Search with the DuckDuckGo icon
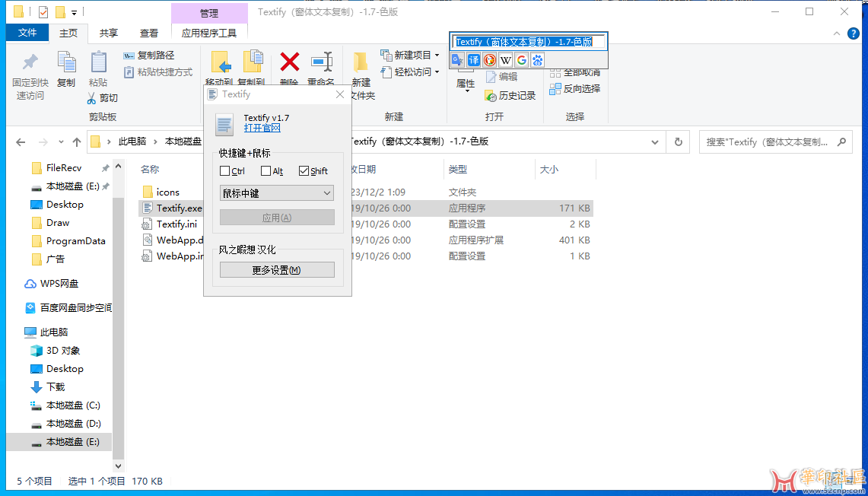The image size is (868, 496). [x=489, y=60]
